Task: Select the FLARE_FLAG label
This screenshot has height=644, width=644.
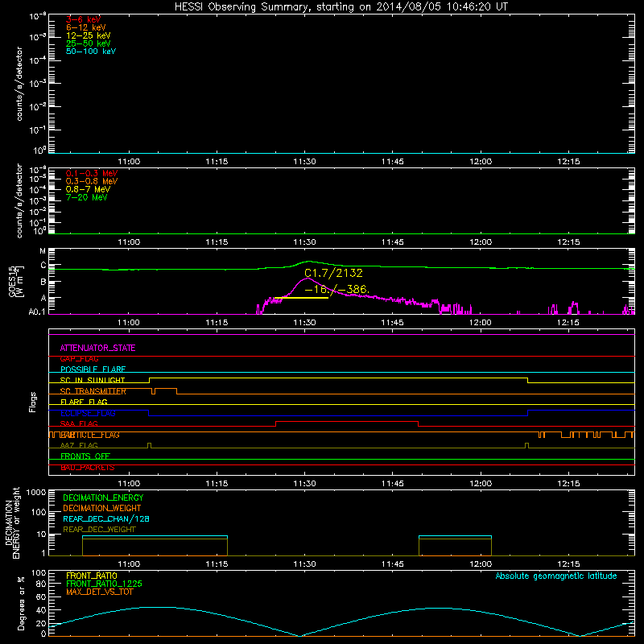Action: pos(84,402)
